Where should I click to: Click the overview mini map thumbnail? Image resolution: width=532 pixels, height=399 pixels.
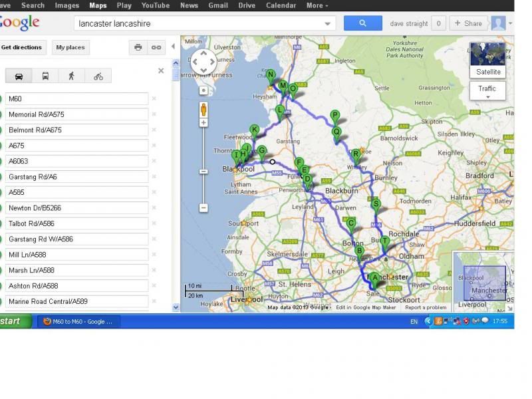pyautogui.click(x=485, y=282)
